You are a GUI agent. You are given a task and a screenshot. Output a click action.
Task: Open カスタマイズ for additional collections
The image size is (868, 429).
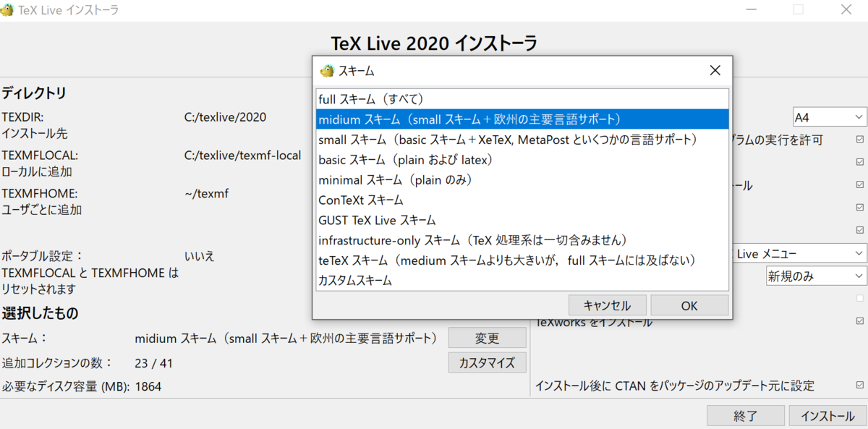pyautogui.click(x=487, y=362)
